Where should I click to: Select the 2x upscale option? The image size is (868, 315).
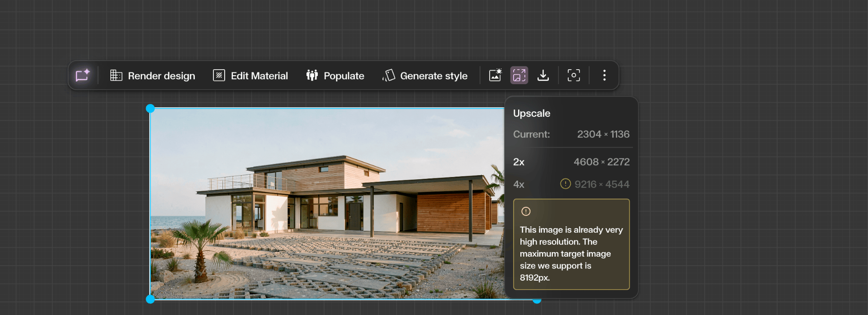click(x=571, y=162)
